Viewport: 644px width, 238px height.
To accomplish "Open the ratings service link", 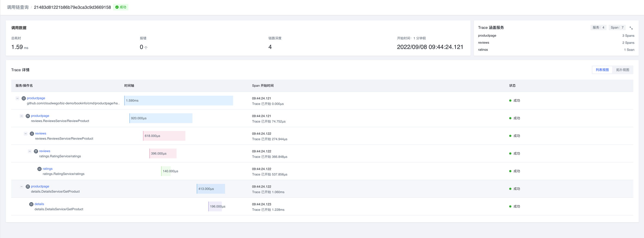I will 48,169.
